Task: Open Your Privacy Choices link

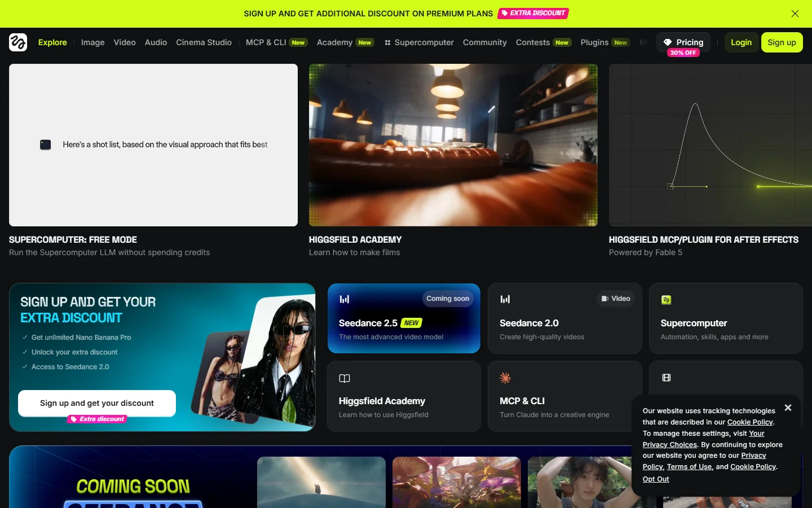Action: click(704, 439)
